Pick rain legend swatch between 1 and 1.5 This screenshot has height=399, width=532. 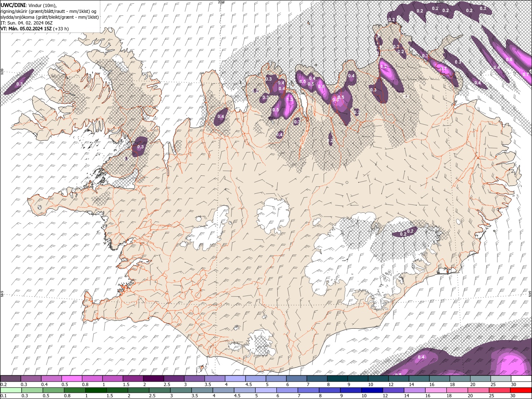pyautogui.click(x=96, y=390)
